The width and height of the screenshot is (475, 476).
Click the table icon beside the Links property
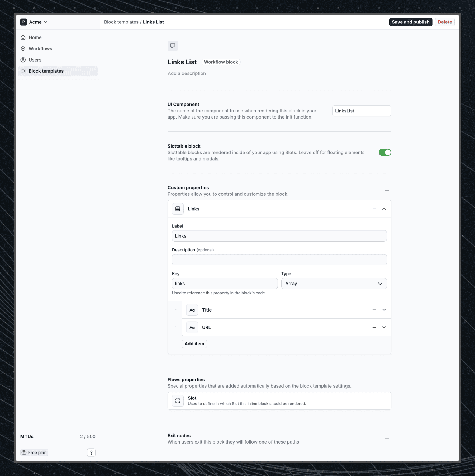tap(178, 209)
